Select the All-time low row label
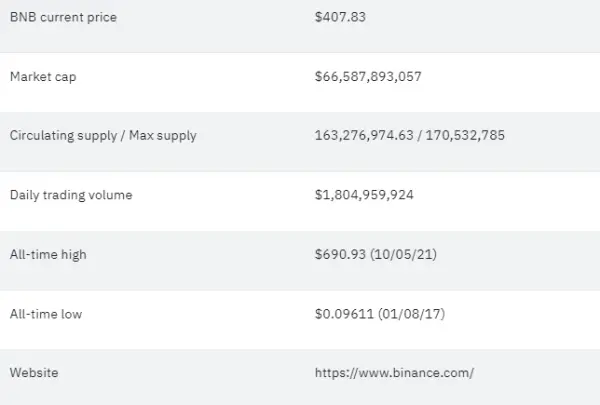Viewport: 600px width, 405px height. click(x=46, y=314)
